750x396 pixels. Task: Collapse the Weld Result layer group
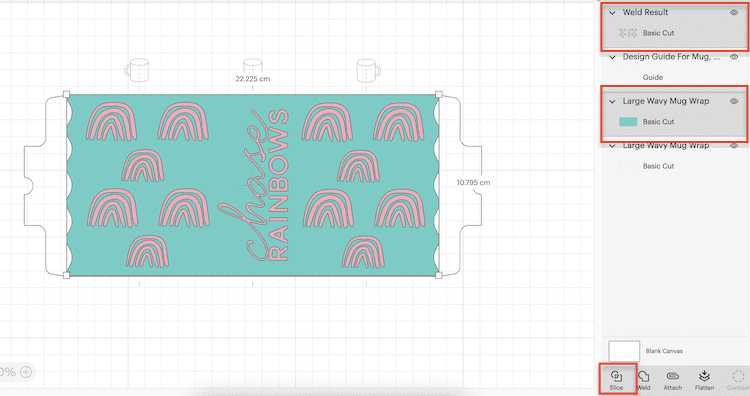(x=612, y=13)
